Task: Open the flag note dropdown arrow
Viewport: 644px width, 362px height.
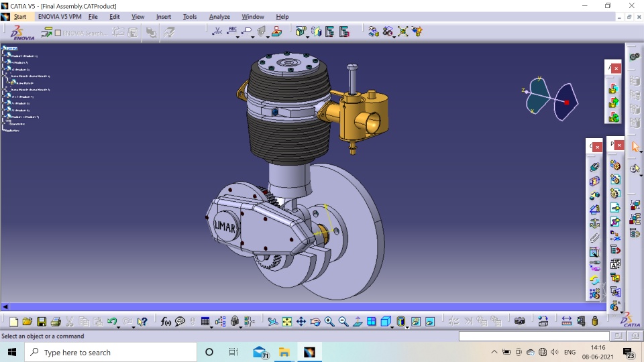Action: (253, 38)
